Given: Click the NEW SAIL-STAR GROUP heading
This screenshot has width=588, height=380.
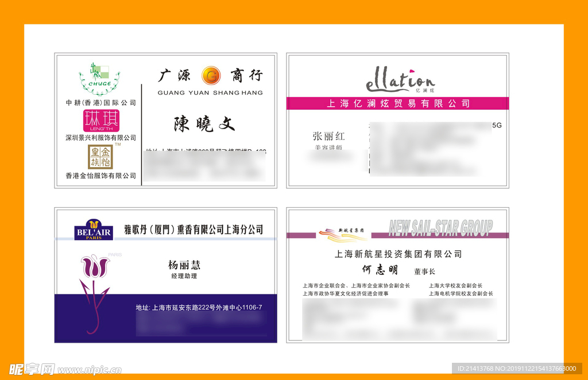Looking at the screenshot, I should pos(440,228).
